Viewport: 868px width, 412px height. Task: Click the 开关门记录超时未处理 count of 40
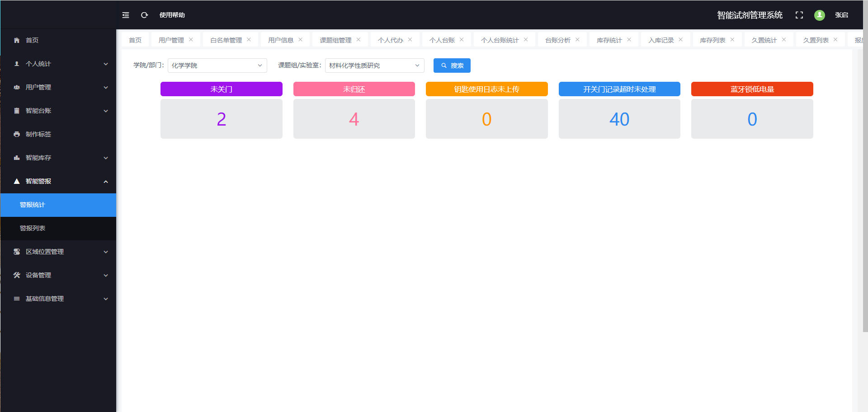pyautogui.click(x=619, y=119)
